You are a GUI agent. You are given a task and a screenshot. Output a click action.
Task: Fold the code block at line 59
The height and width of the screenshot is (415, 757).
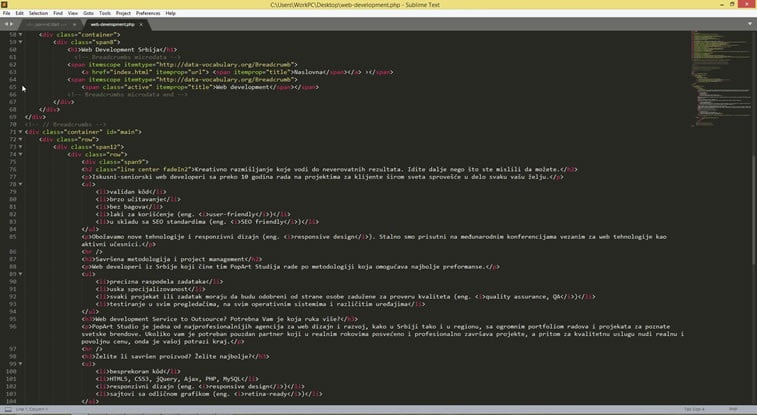pos(20,42)
